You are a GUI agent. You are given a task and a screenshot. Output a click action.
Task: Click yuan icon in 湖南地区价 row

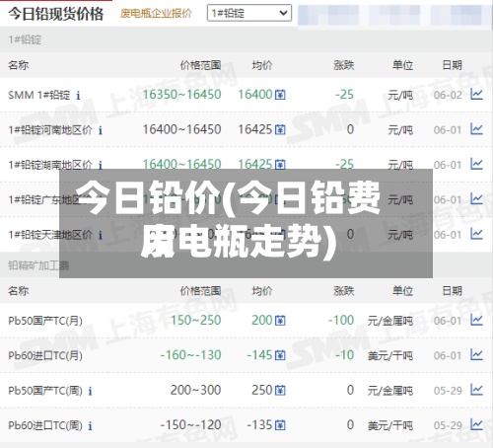(280, 164)
